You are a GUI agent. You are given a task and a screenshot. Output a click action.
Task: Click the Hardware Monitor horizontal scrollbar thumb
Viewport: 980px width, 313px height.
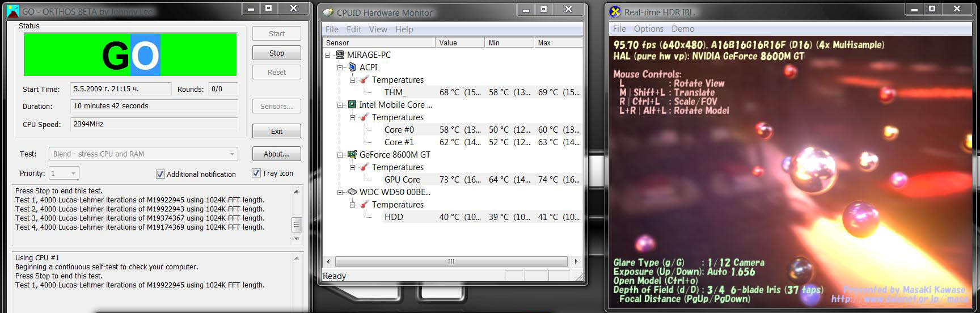[451, 261]
